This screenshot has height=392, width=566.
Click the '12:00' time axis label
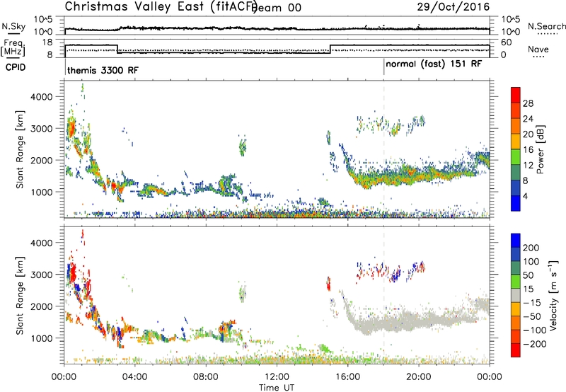pyautogui.click(x=277, y=377)
